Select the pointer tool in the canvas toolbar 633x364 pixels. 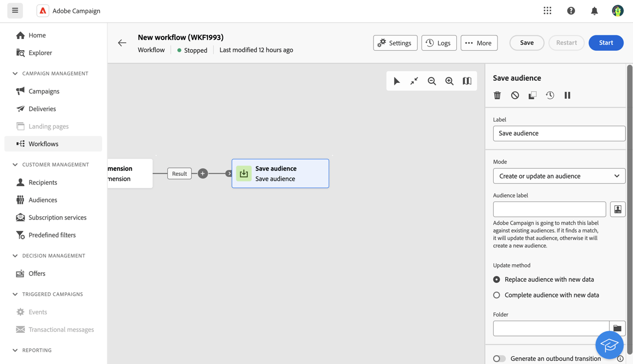tap(397, 81)
